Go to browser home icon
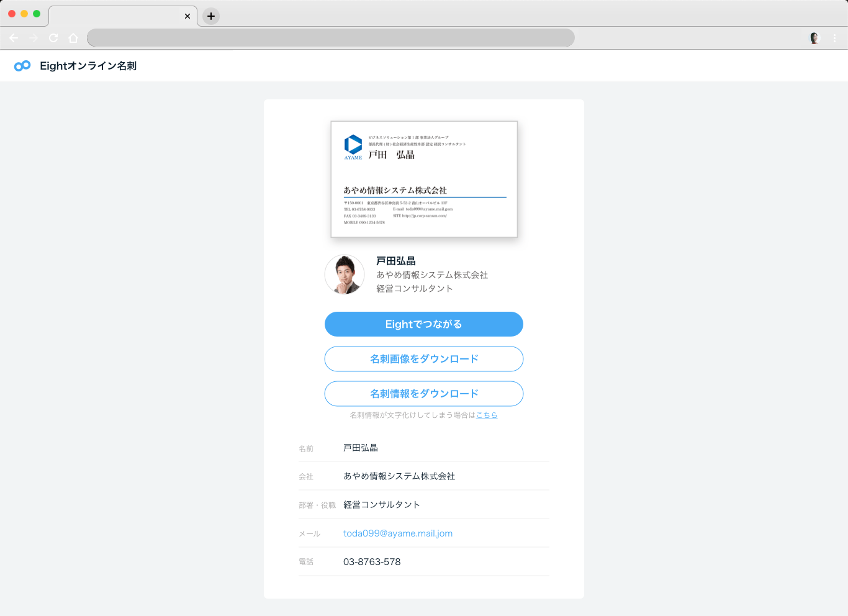The height and width of the screenshot is (616, 848). (x=73, y=38)
